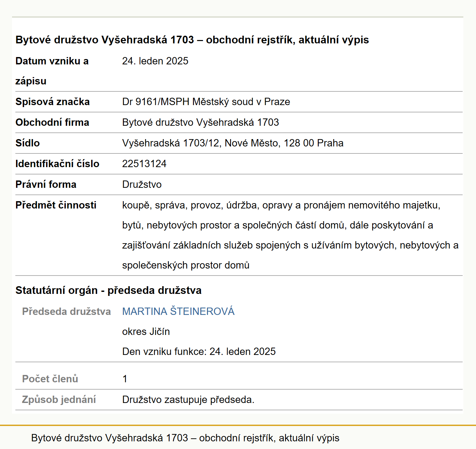Click the 'Sídlo' label
This screenshot has width=476, height=449.
click(27, 143)
